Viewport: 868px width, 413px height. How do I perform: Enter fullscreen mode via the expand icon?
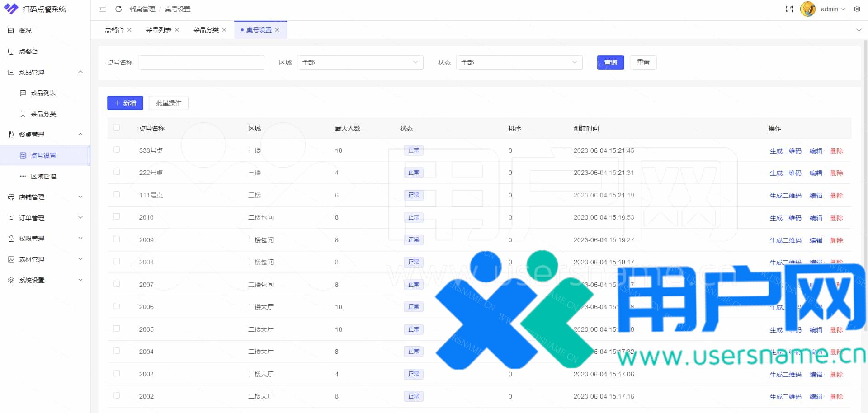click(x=789, y=9)
